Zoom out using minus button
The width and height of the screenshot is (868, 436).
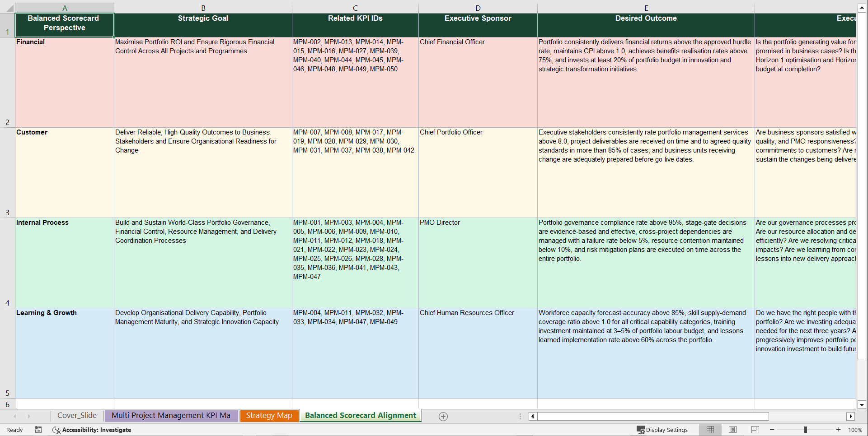[x=772, y=430]
